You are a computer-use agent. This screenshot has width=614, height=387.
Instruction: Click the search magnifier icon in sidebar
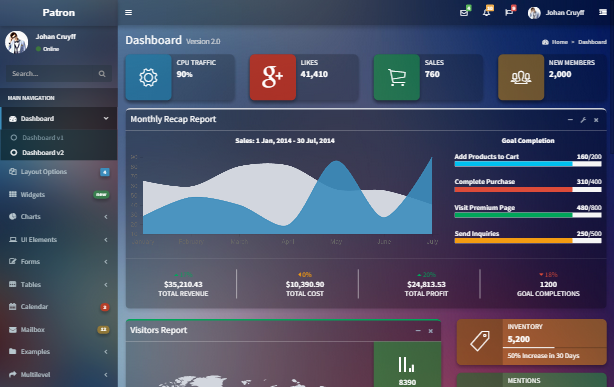pos(102,74)
